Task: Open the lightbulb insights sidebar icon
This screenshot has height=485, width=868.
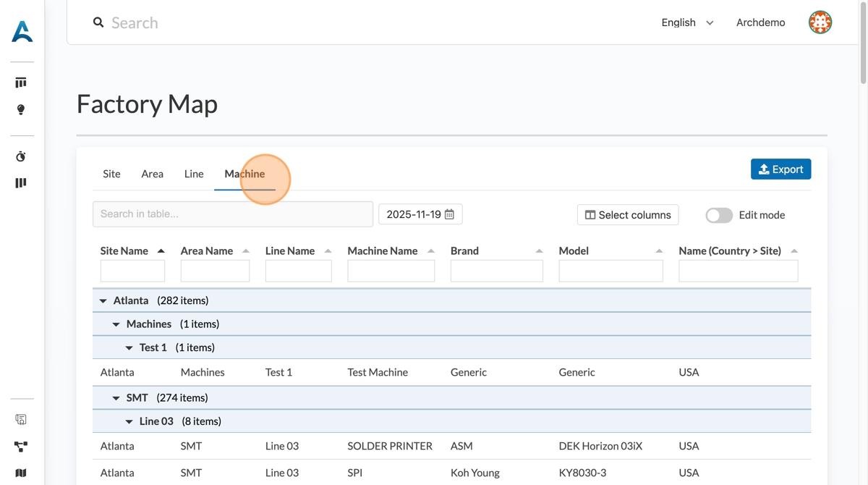Action: (21, 109)
